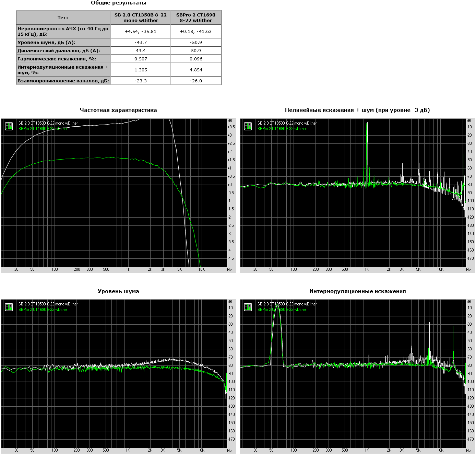Click the intermodulation value 4.854

196,70
